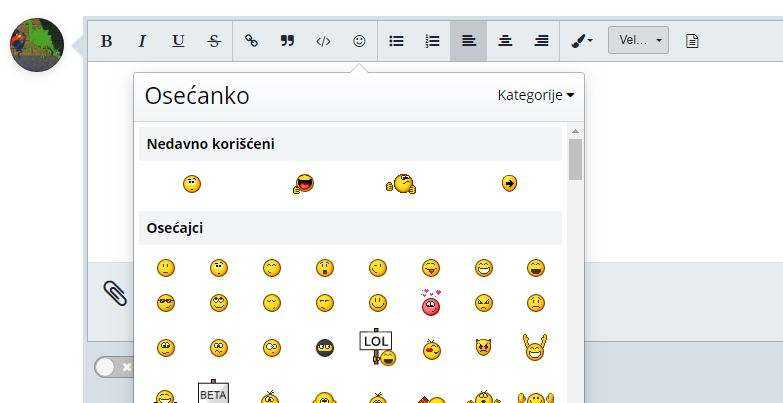The image size is (783, 403).
Task: Insert a hyperlink with chain icon
Action: tap(251, 41)
